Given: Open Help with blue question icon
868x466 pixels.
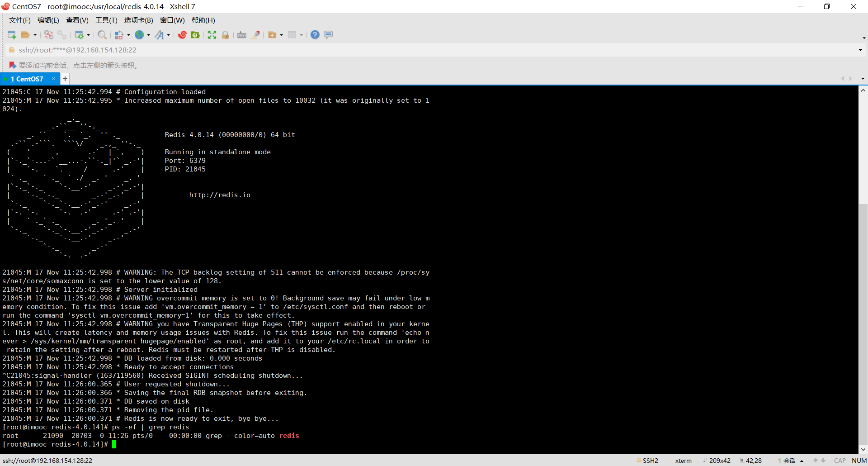Looking at the screenshot, I should click(315, 35).
